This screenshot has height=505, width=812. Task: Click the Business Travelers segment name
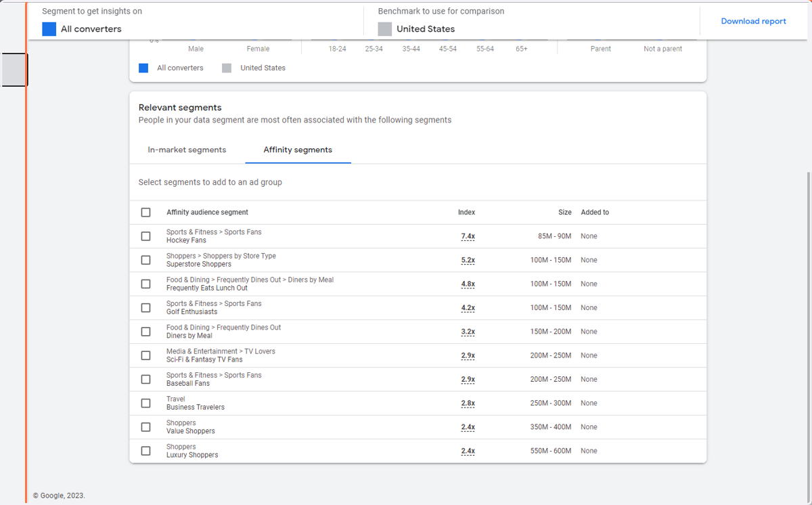(x=196, y=408)
